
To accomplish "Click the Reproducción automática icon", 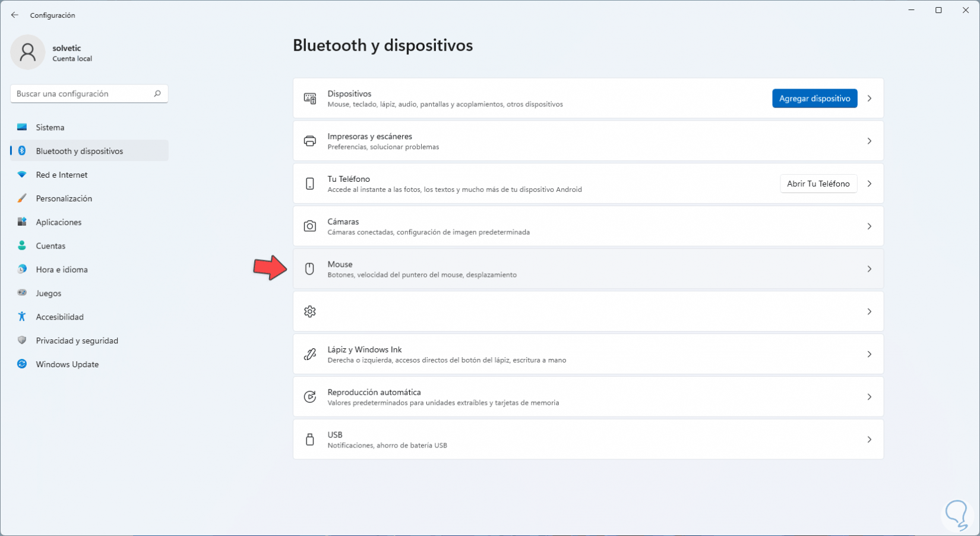I will coord(309,397).
